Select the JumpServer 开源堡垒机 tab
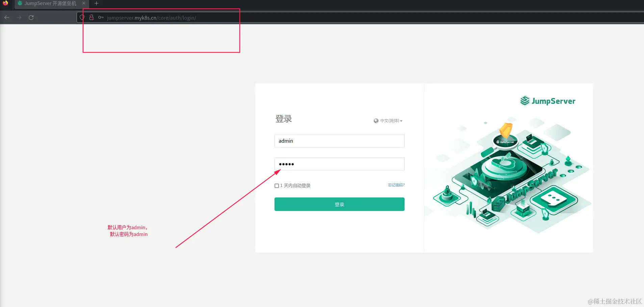644x307 pixels. (x=51, y=3)
